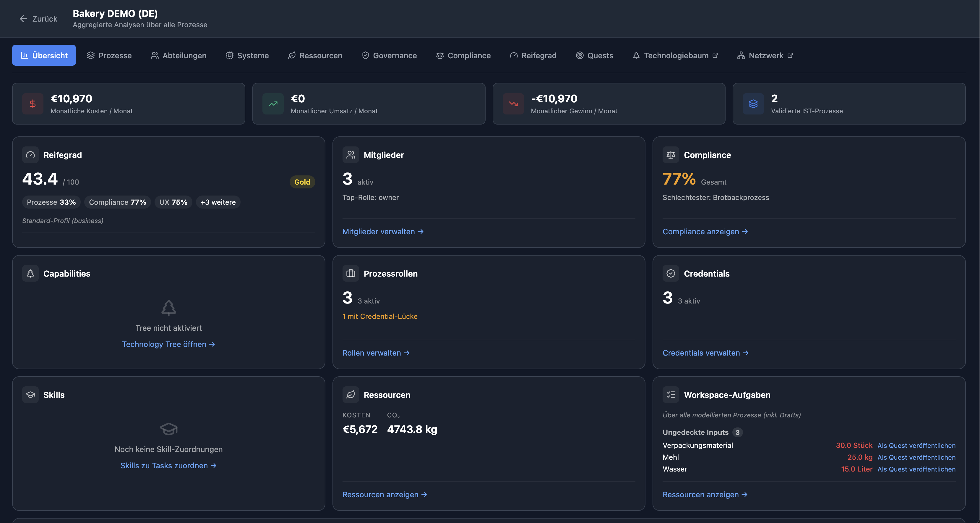This screenshot has width=980, height=523.
Task: Click the dollar icon on Monatliche Kosten
Action: point(33,104)
